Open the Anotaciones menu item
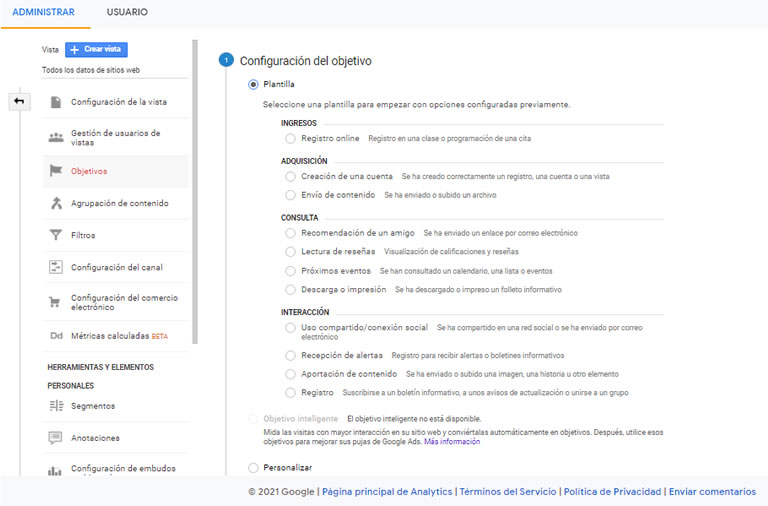The image size is (768, 506). (x=116, y=438)
